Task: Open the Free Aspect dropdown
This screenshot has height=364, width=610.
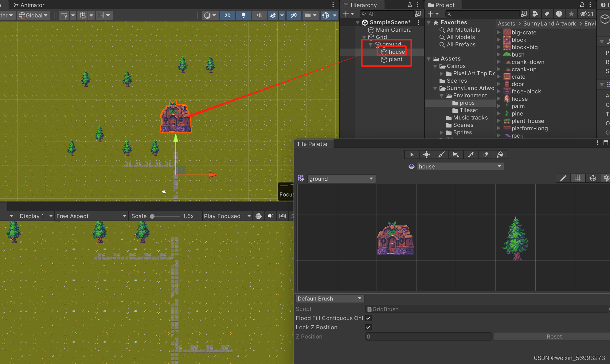Action: [91, 216]
